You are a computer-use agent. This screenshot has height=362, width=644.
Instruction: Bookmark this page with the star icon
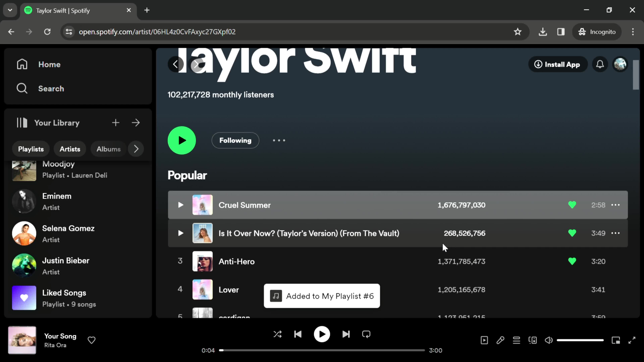tap(518, 32)
